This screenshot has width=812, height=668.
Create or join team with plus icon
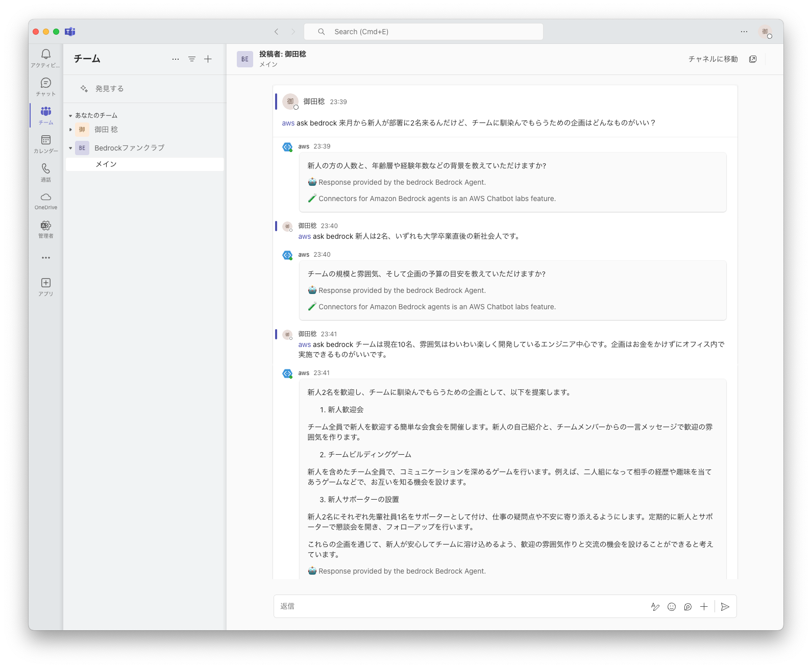pos(208,59)
